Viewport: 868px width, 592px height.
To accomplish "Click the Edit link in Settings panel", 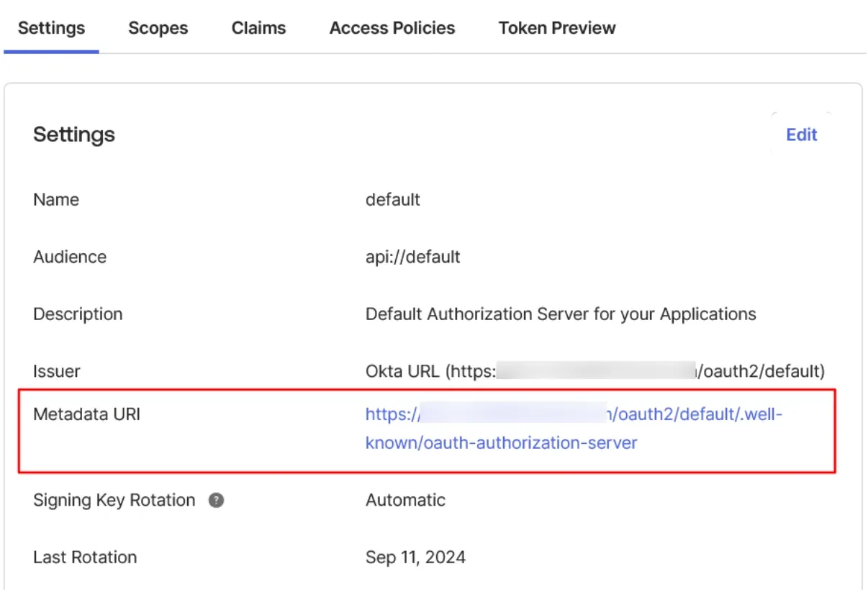I will click(801, 135).
